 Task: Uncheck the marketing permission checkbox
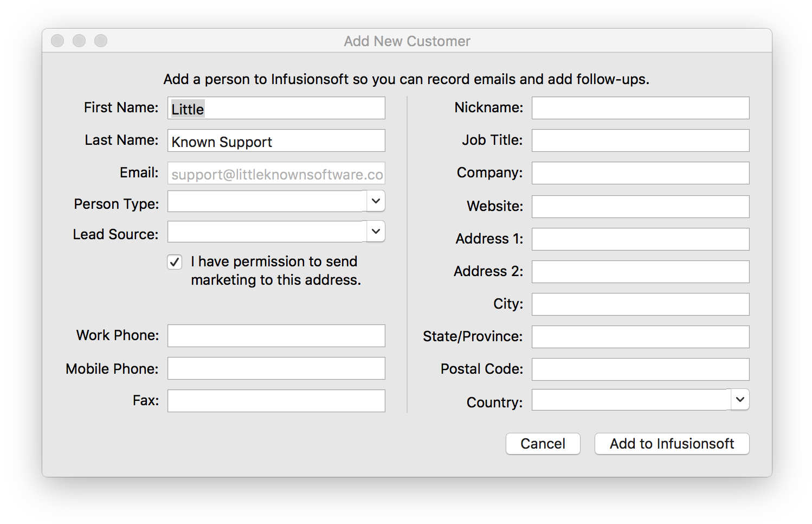pyautogui.click(x=175, y=262)
